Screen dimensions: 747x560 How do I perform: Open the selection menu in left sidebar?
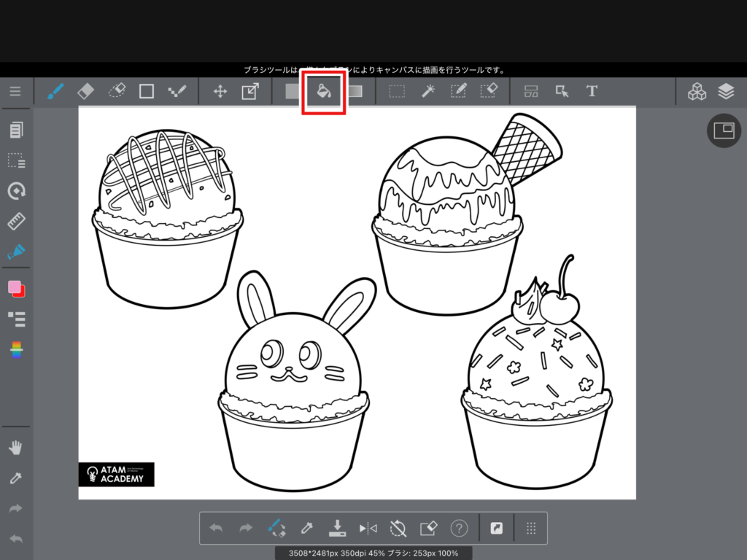coord(16,160)
